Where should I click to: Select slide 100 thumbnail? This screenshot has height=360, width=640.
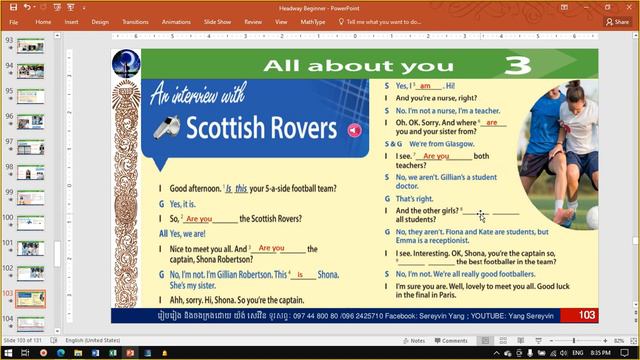[31, 223]
